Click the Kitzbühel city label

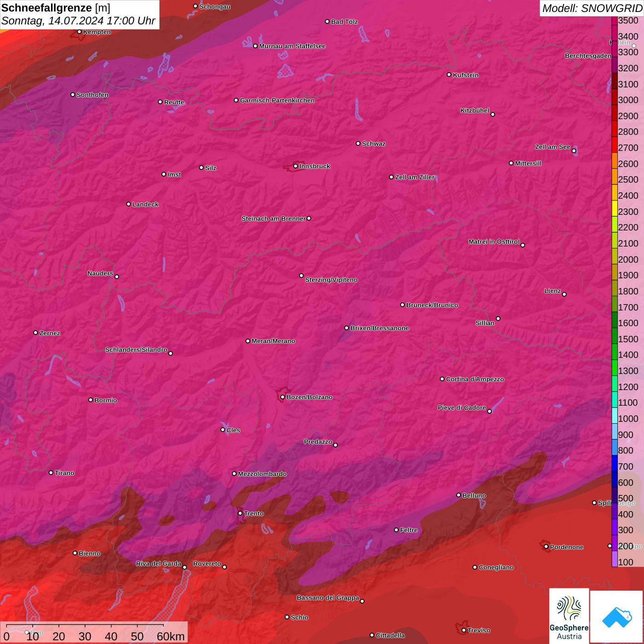(x=475, y=110)
